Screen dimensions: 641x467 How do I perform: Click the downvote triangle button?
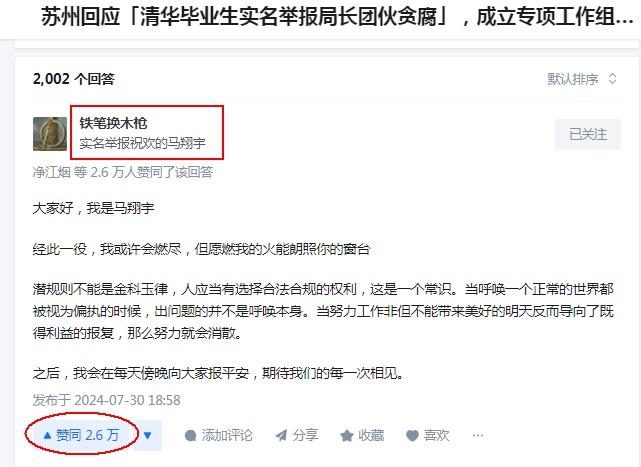pos(148,436)
